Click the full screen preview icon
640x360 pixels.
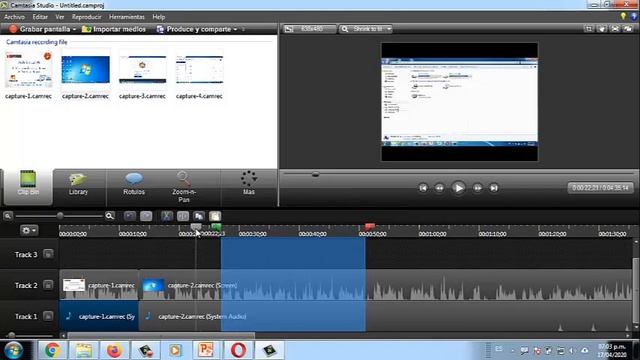(x=615, y=29)
